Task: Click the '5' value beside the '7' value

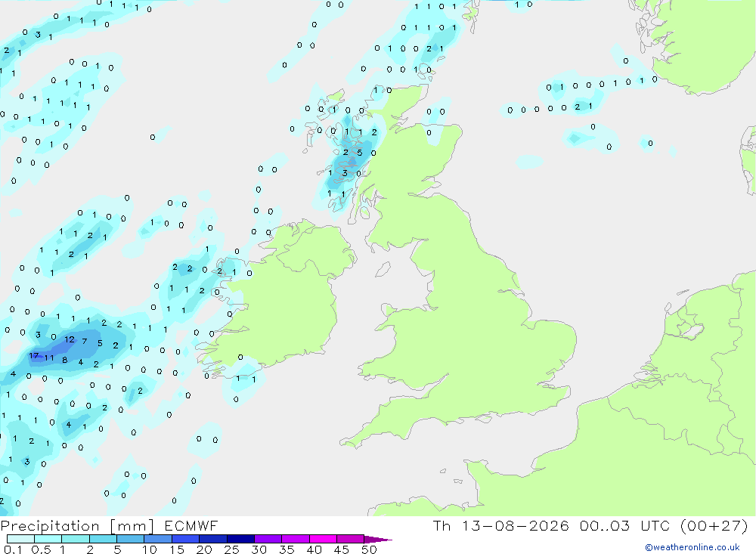Action: (100, 343)
